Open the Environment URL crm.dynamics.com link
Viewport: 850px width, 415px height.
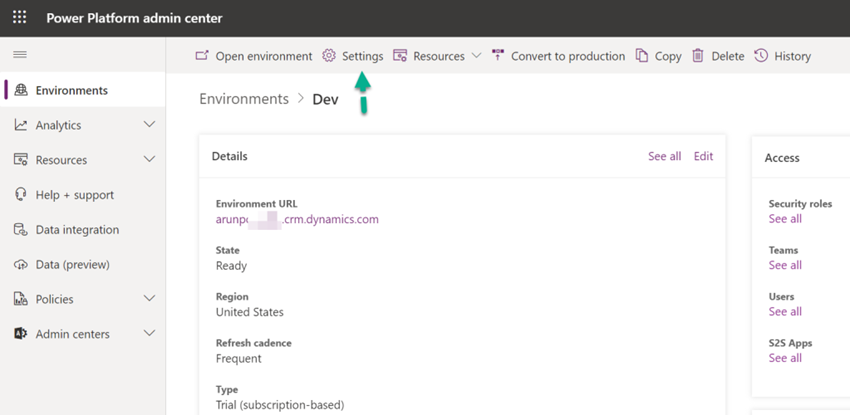(x=297, y=219)
